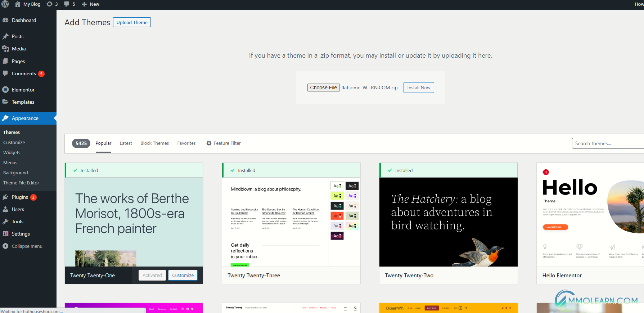Click Customize on Twenty Twenty-One
The width and height of the screenshot is (644, 313).
[x=183, y=275]
